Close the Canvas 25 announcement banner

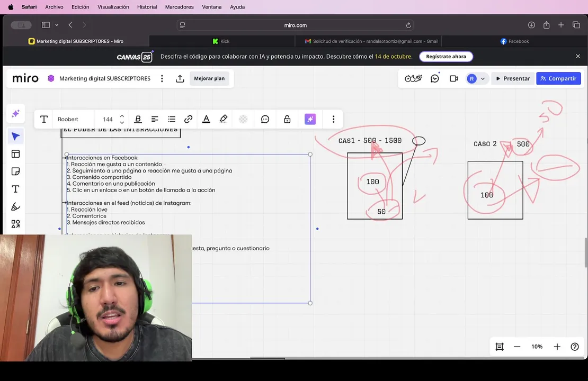tap(578, 56)
